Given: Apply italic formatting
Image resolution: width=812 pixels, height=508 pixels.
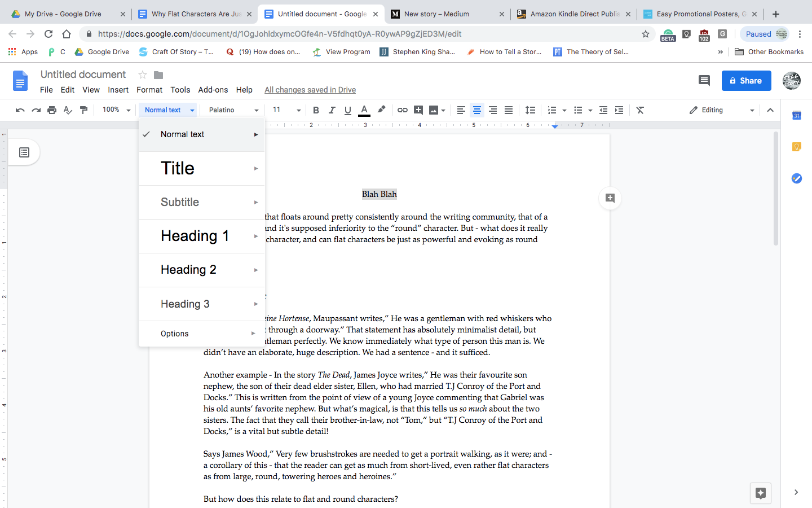Looking at the screenshot, I should coord(332,110).
